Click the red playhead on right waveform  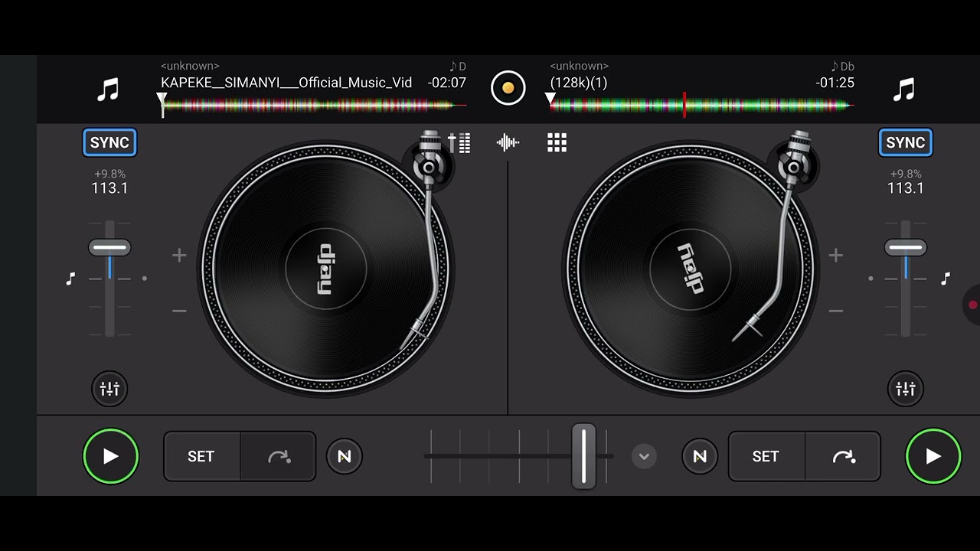click(684, 105)
